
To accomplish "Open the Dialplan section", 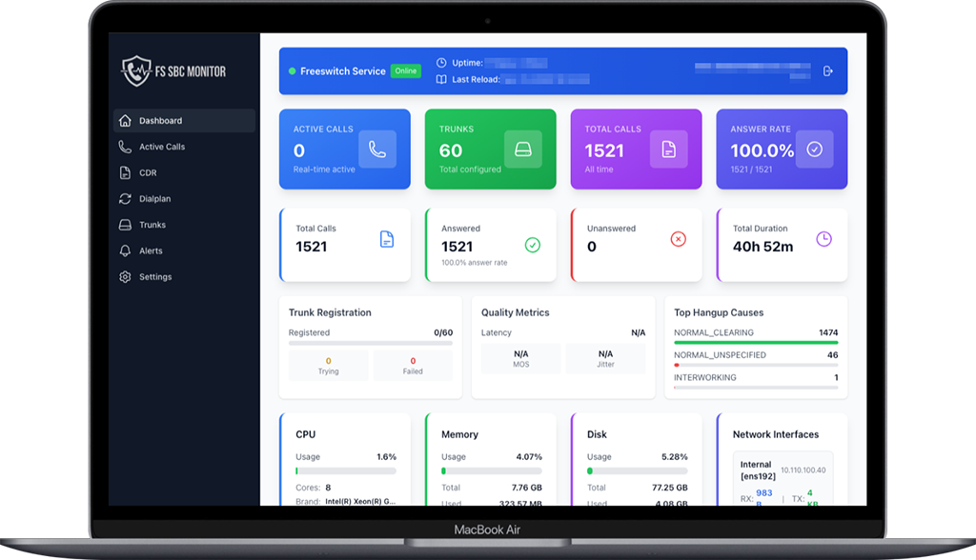I will (x=154, y=199).
